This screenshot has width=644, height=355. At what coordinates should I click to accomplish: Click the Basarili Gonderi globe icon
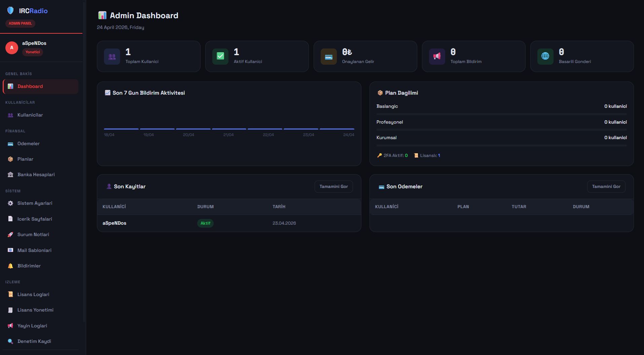pyautogui.click(x=545, y=57)
